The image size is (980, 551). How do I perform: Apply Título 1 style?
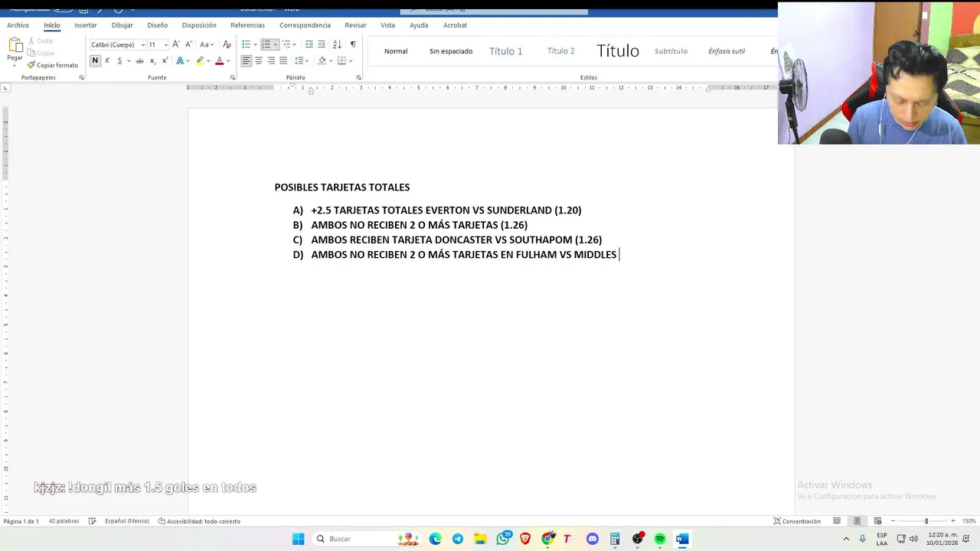[506, 51]
